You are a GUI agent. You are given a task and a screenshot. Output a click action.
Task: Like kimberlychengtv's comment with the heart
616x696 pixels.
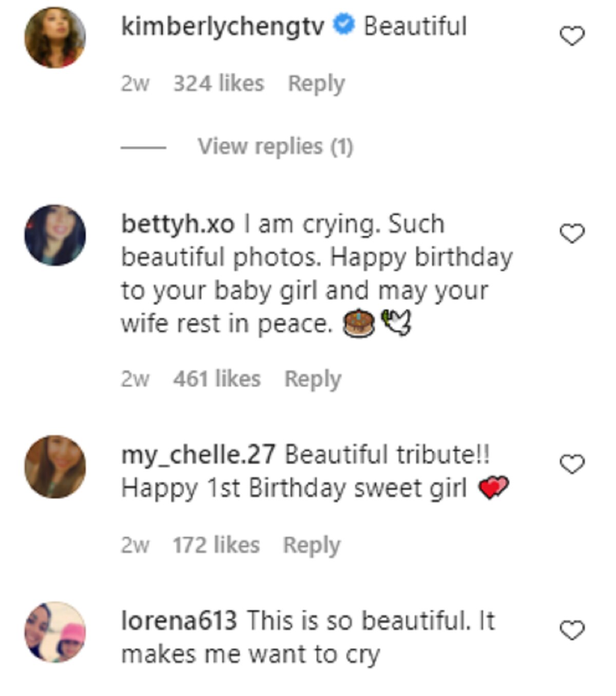[571, 36]
